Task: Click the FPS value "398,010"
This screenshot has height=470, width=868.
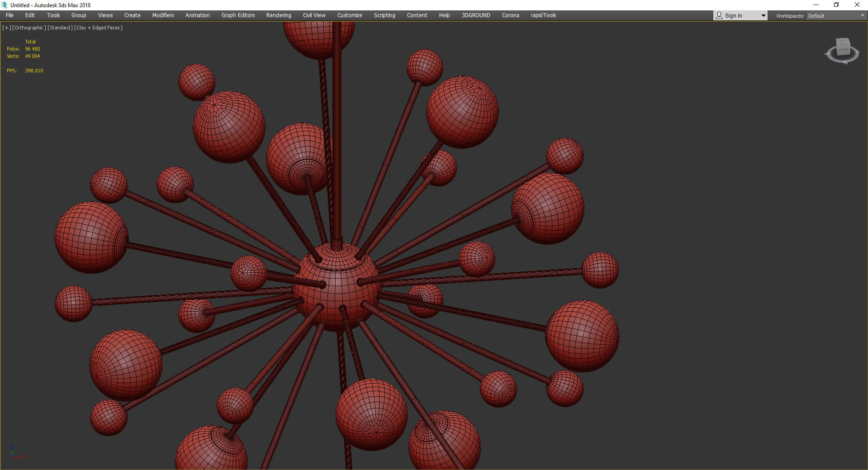Action: [x=34, y=71]
